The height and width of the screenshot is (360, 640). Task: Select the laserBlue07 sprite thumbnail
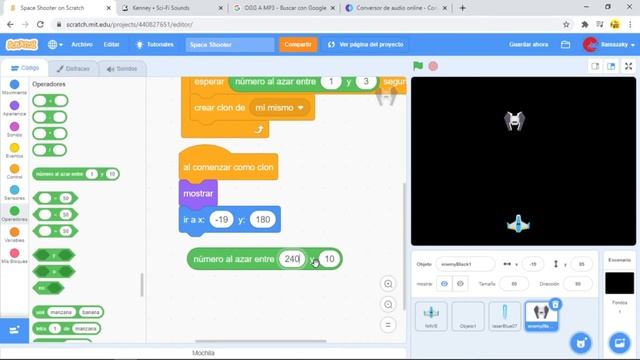coord(504,316)
